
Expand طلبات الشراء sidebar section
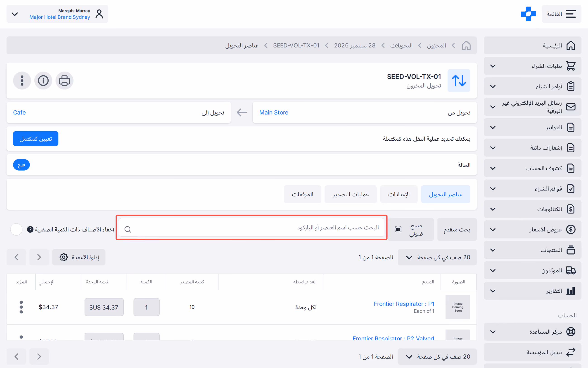click(x=533, y=66)
